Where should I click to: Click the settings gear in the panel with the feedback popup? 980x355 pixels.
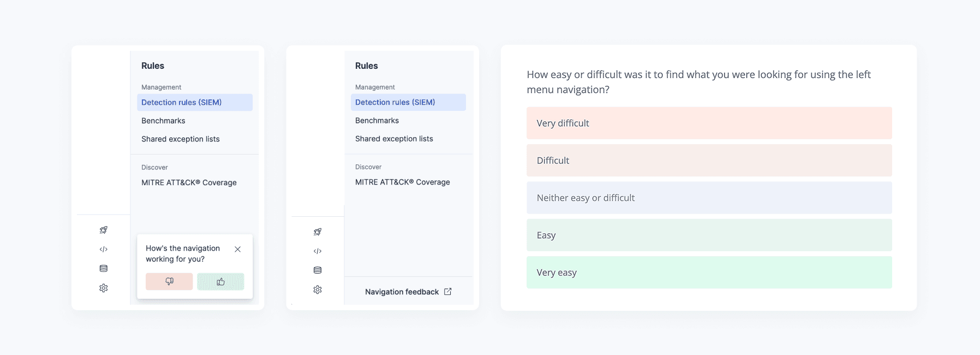point(104,288)
